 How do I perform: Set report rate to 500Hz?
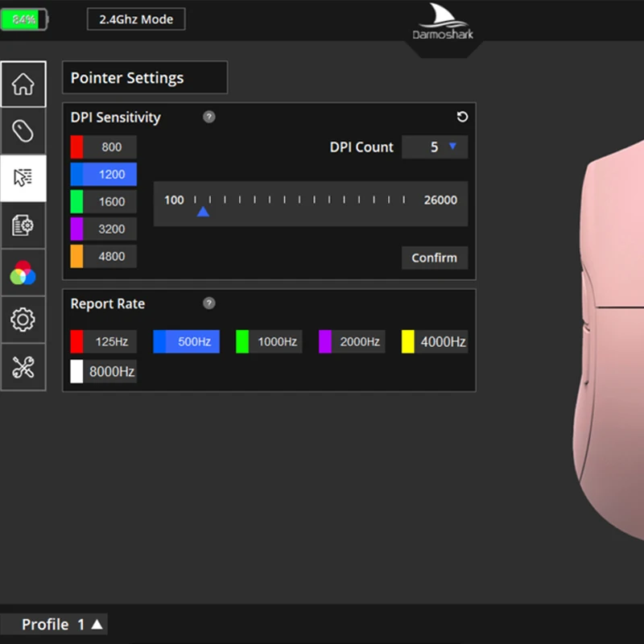pyautogui.click(x=187, y=341)
